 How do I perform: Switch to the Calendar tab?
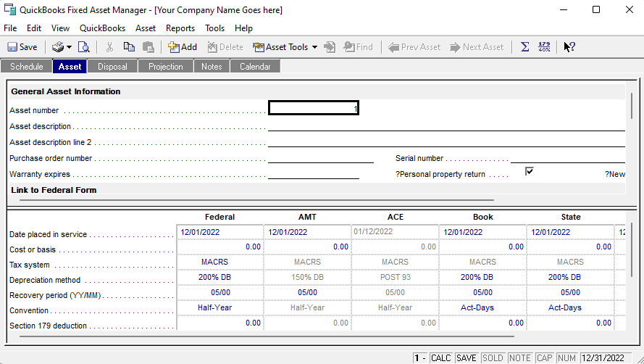pos(255,66)
